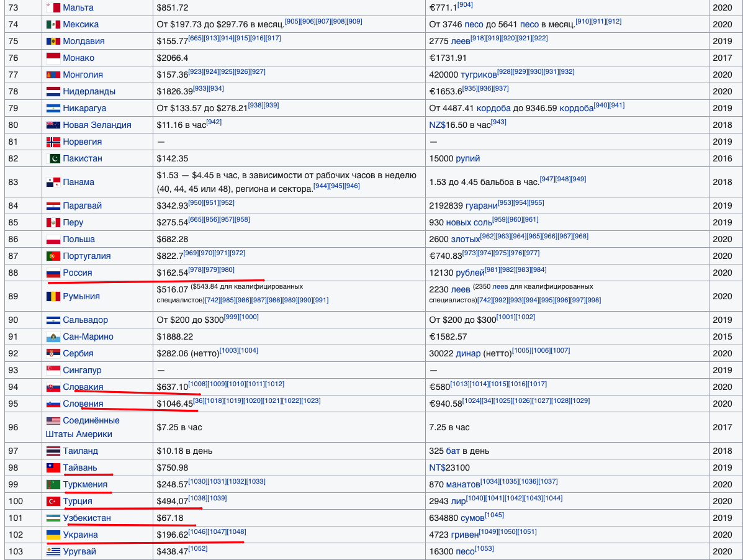Click the рублей currency link

pos(470,273)
